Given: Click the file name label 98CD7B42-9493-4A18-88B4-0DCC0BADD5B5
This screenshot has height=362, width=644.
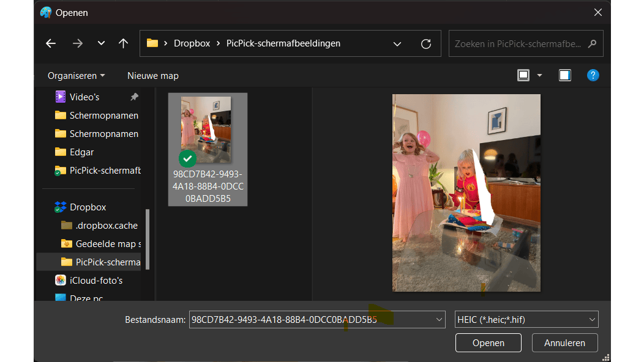Looking at the screenshot, I should 208,187.
